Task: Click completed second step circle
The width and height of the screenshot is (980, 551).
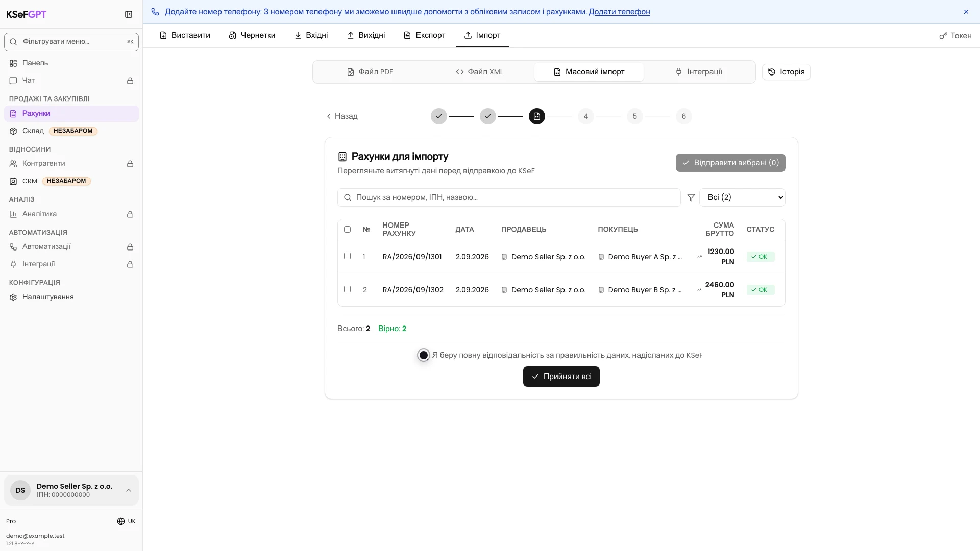Action: coord(488,116)
